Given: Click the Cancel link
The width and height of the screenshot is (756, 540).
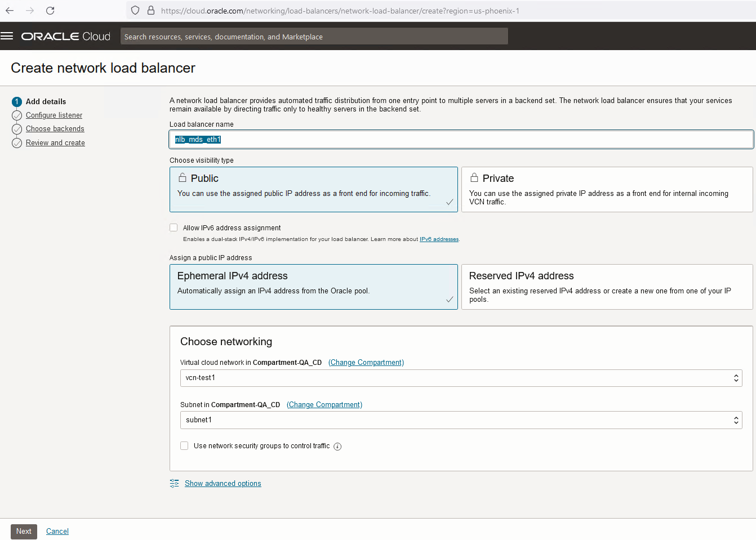Looking at the screenshot, I should [x=57, y=532].
